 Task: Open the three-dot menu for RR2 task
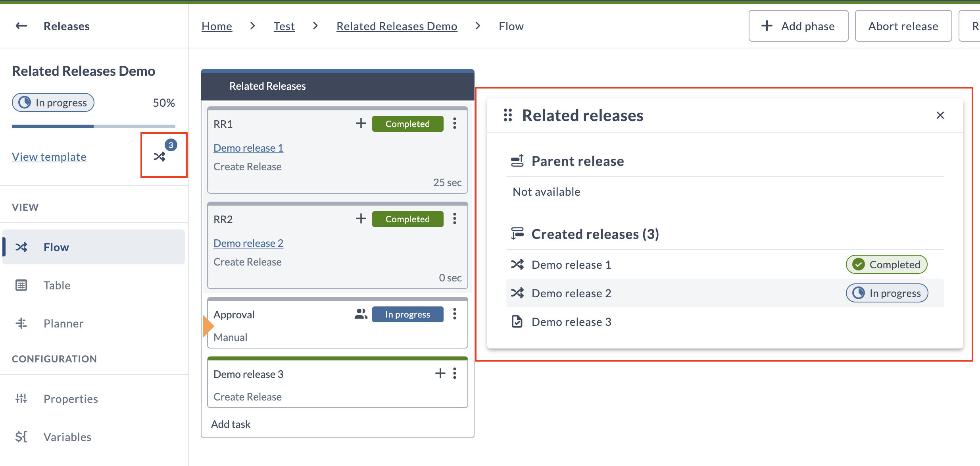tap(455, 219)
